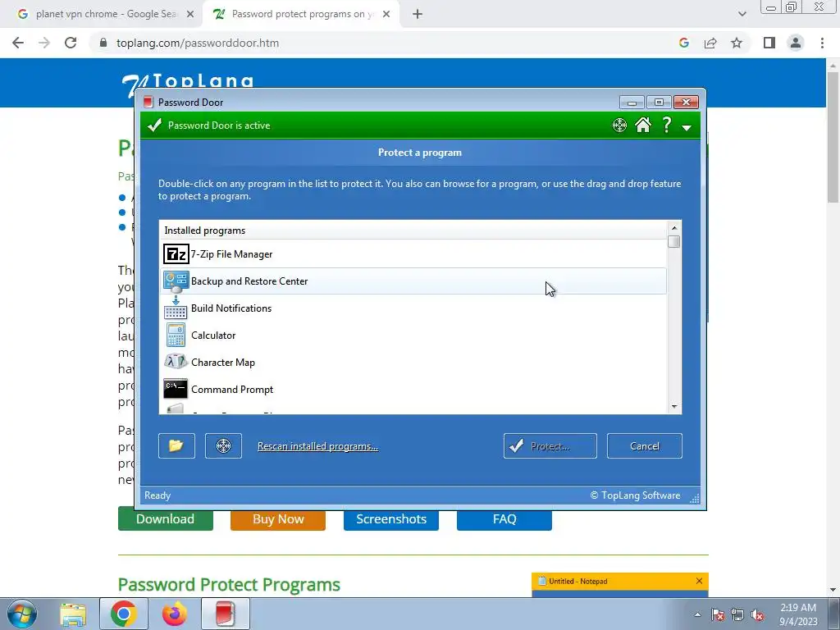Click Installed programs column header

pyautogui.click(x=413, y=231)
